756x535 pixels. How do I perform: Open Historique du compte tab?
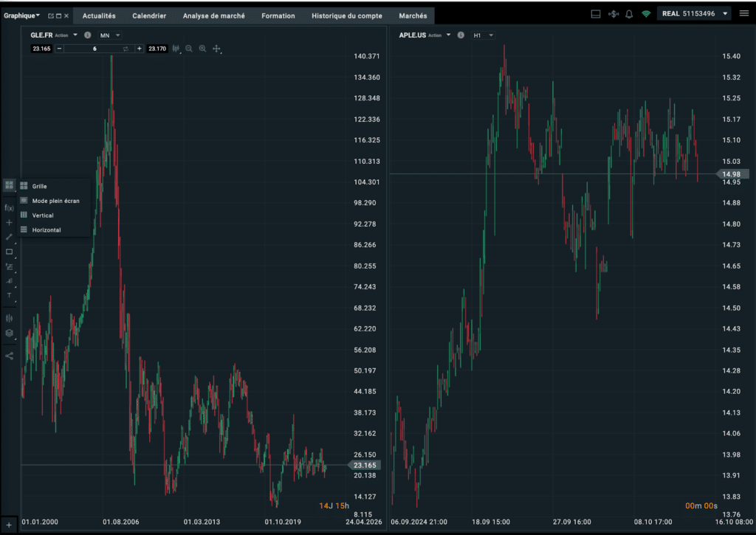(347, 16)
